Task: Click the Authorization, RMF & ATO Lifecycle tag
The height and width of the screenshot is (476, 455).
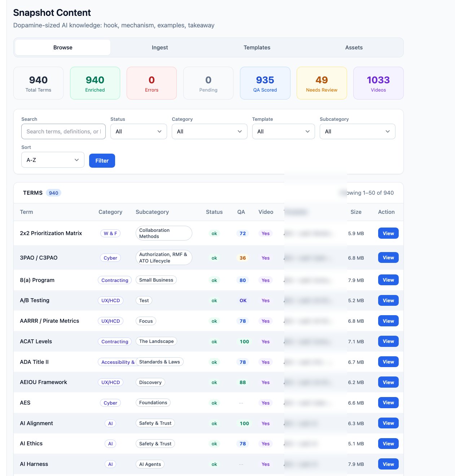Action: pos(164,257)
